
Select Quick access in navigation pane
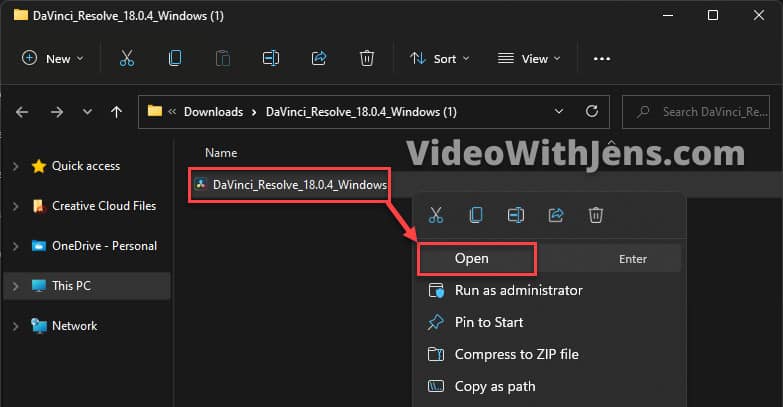(x=86, y=166)
